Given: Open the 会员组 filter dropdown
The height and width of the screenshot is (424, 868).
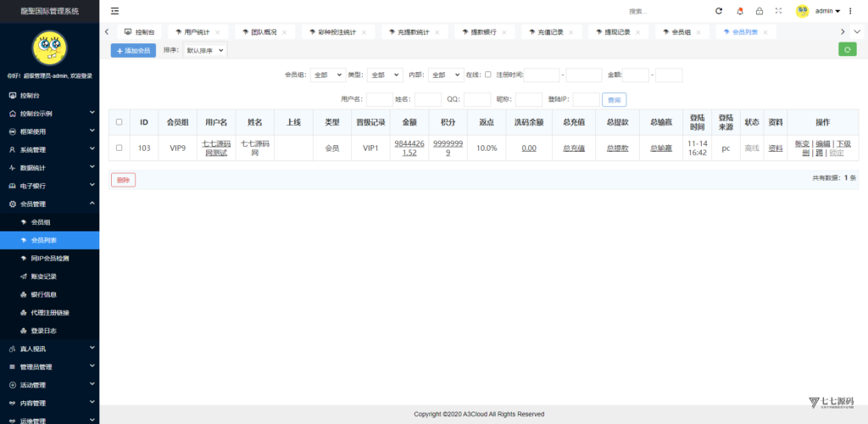Looking at the screenshot, I should point(328,75).
